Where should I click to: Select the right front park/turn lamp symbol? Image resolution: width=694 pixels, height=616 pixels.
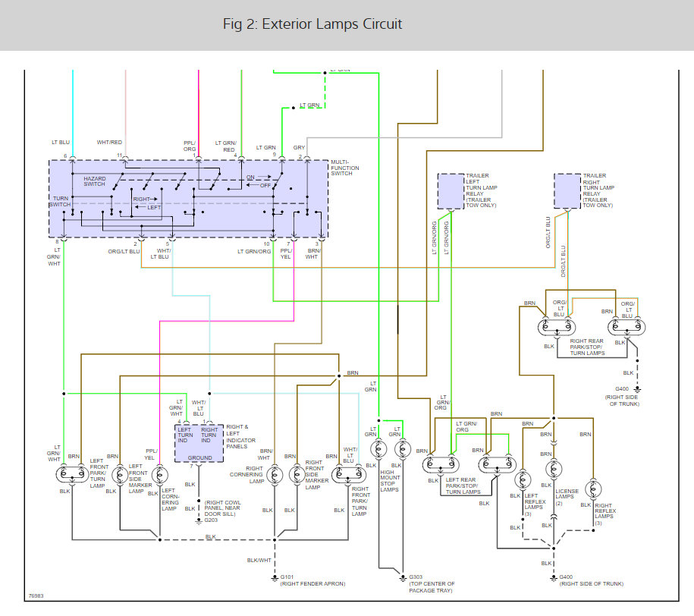[349, 475]
